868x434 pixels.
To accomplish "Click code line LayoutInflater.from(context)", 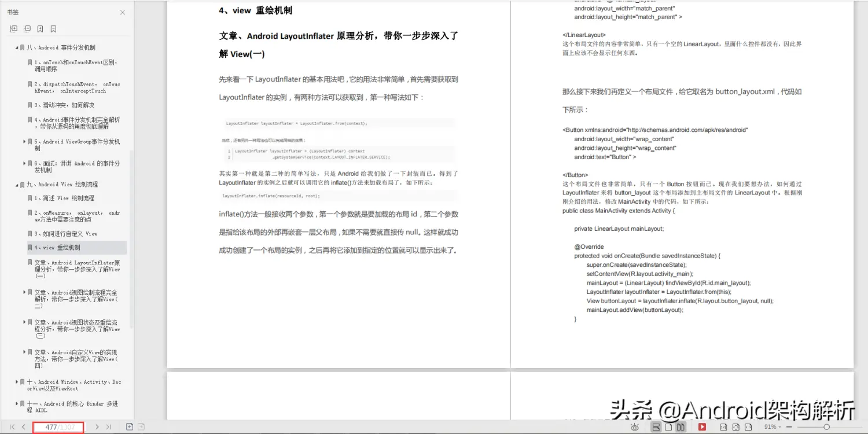I will pos(296,123).
